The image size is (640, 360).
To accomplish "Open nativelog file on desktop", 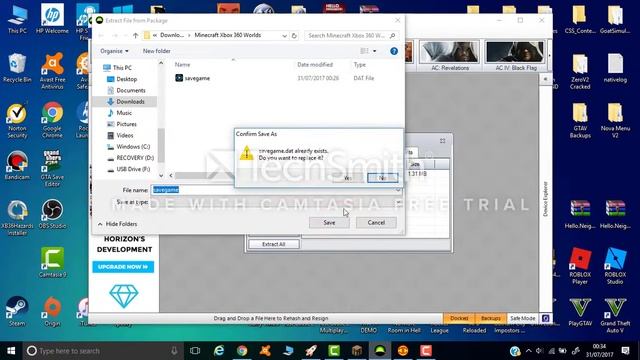I will pos(615,68).
